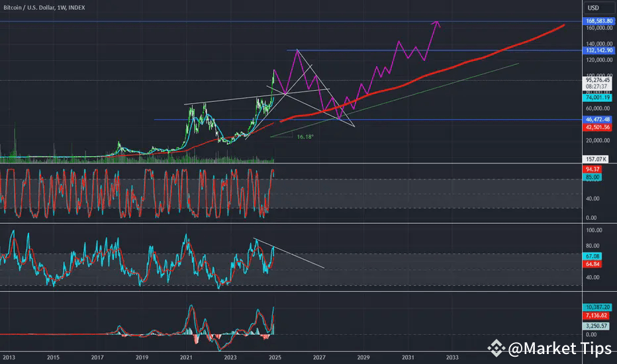The image size is (617, 364).
Task: Click 2015 on the time axis
Action: point(53,357)
